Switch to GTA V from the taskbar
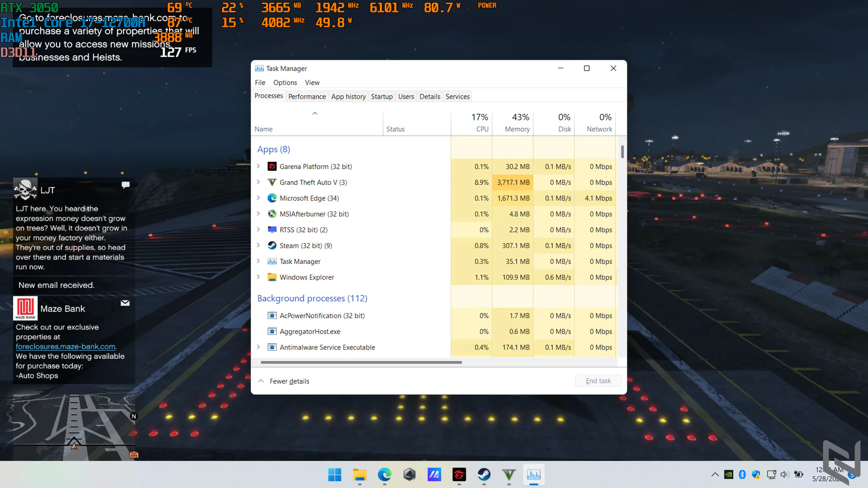 509,474
